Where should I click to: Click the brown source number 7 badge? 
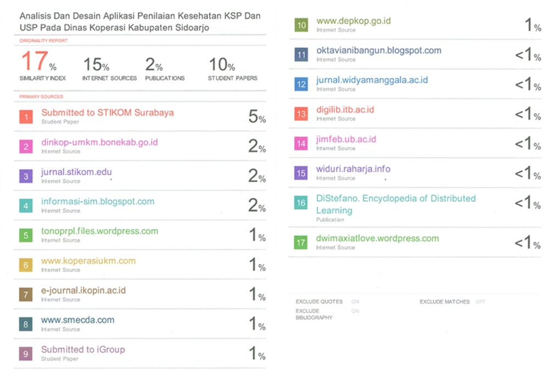(x=25, y=294)
